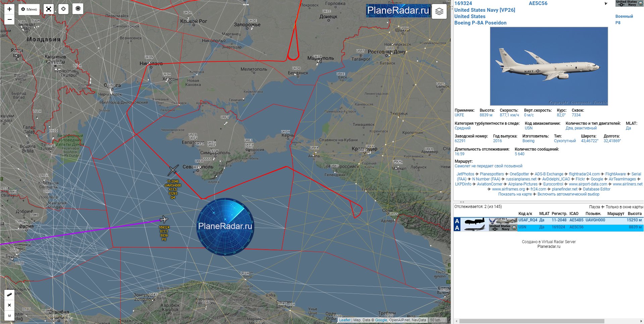644x324 pixels.
Task: Click Пауза to pause tracking
Action: click(x=594, y=207)
